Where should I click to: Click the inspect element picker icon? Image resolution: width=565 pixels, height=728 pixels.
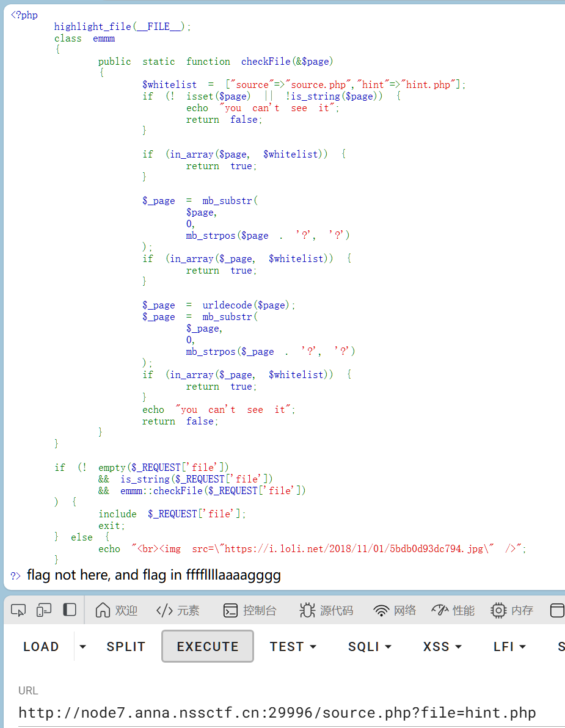click(18, 610)
